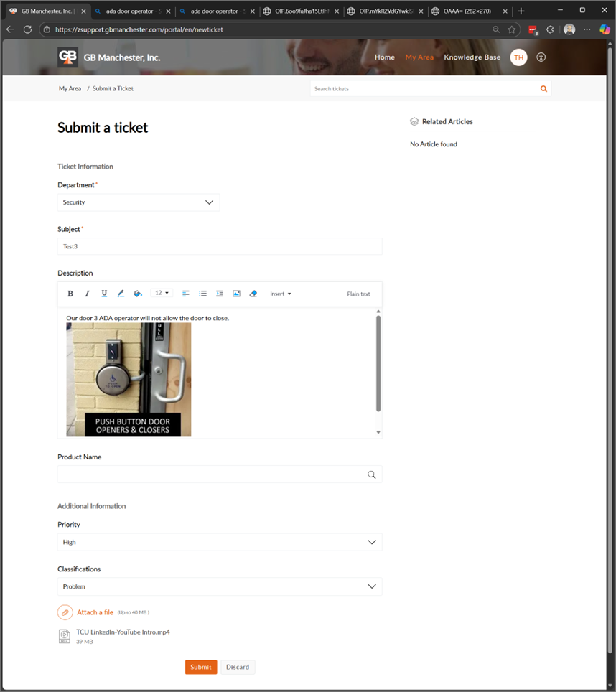Select Home in the top navigation
Viewport: 616px width, 692px height.
385,57
